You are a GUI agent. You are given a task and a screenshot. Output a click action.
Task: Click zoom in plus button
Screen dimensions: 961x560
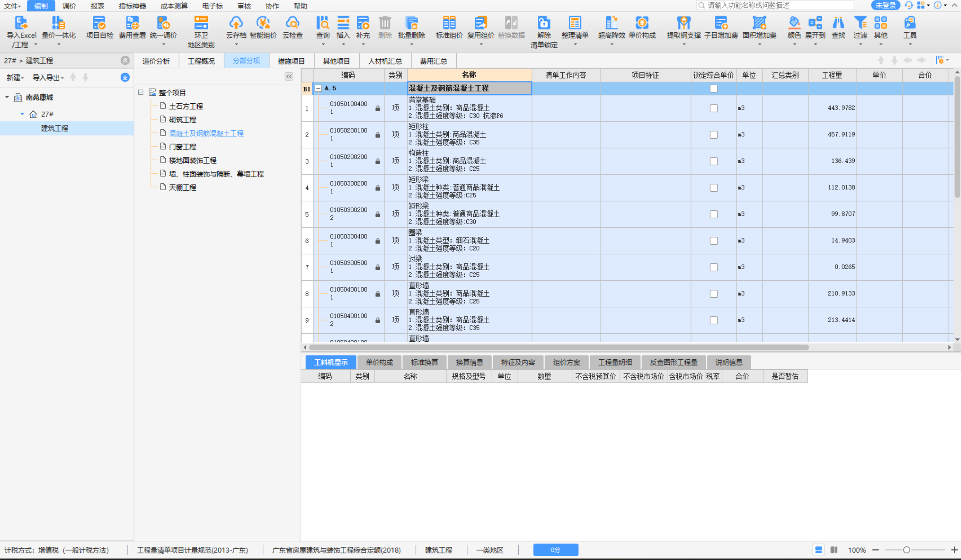tap(954, 550)
